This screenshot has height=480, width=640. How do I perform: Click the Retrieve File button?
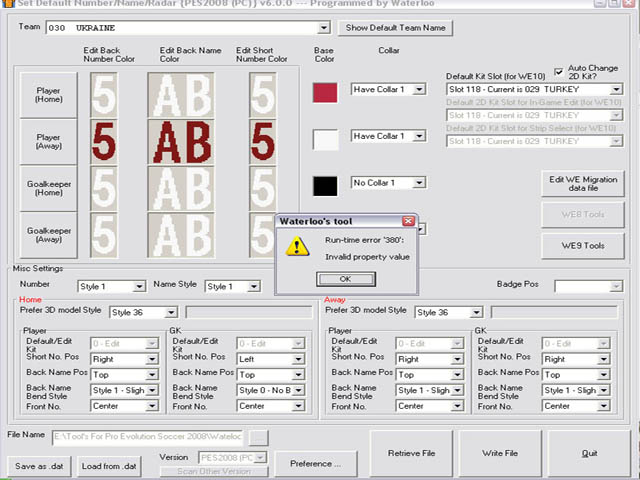pyautogui.click(x=411, y=453)
